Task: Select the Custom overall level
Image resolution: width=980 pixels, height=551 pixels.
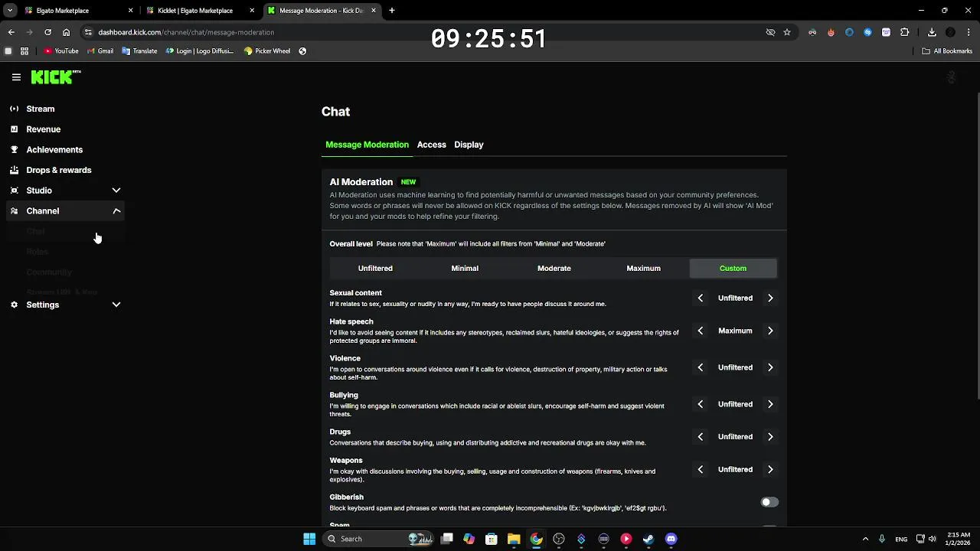Action: 733,269
